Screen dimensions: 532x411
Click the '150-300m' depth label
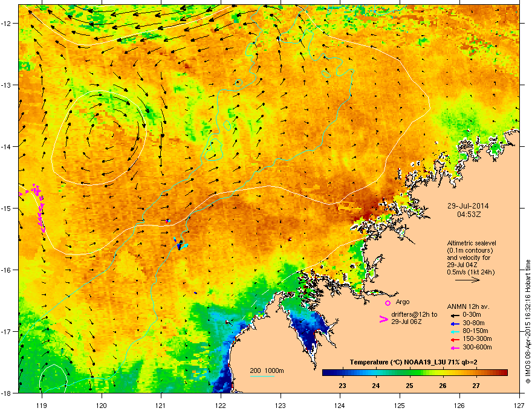coord(477,339)
